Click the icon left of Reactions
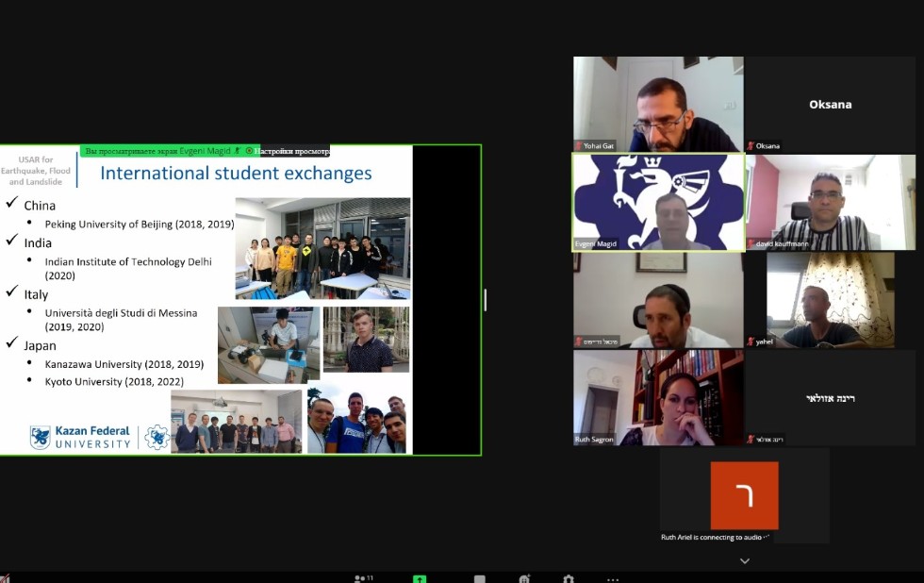Viewport: 924px width, 583px height. point(480,578)
